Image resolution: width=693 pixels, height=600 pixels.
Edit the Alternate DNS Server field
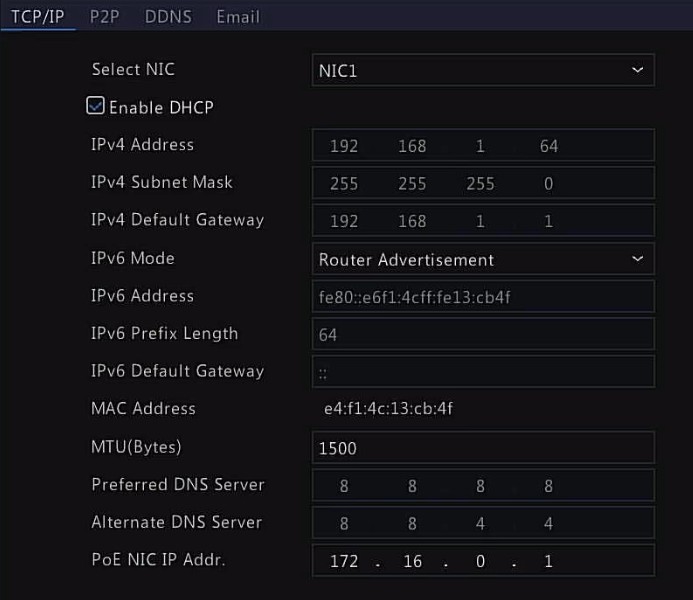482,523
